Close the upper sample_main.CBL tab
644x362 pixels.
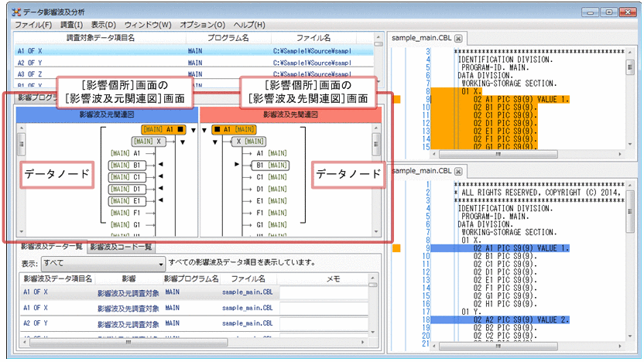tap(458, 38)
